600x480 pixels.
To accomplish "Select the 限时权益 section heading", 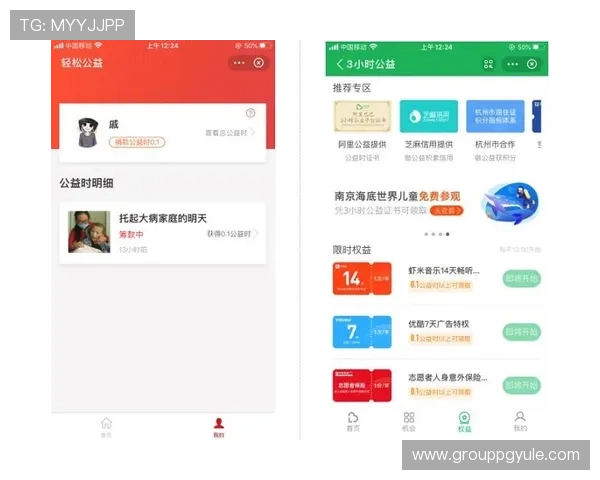I will pyautogui.click(x=352, y=250).
